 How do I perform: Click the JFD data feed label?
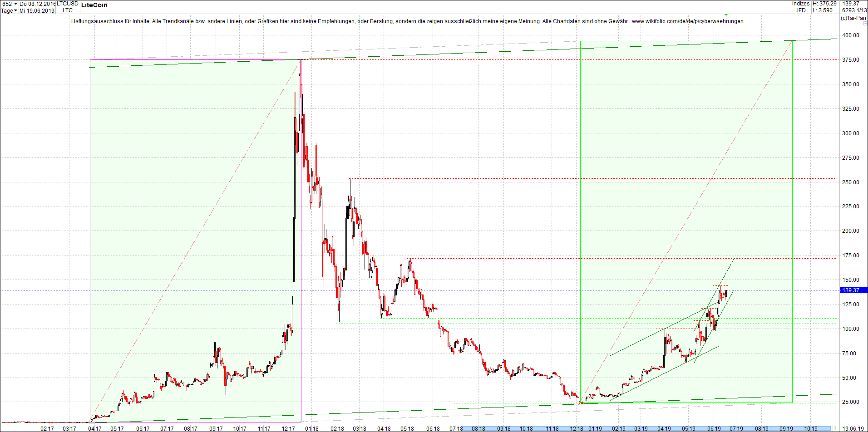[800, 10]
